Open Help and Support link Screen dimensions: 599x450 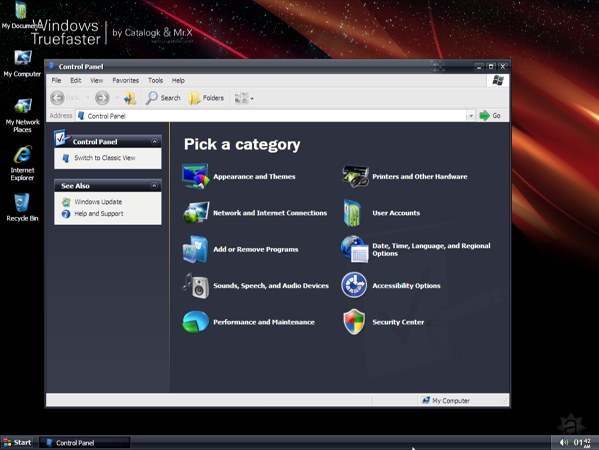coord(99,214)
